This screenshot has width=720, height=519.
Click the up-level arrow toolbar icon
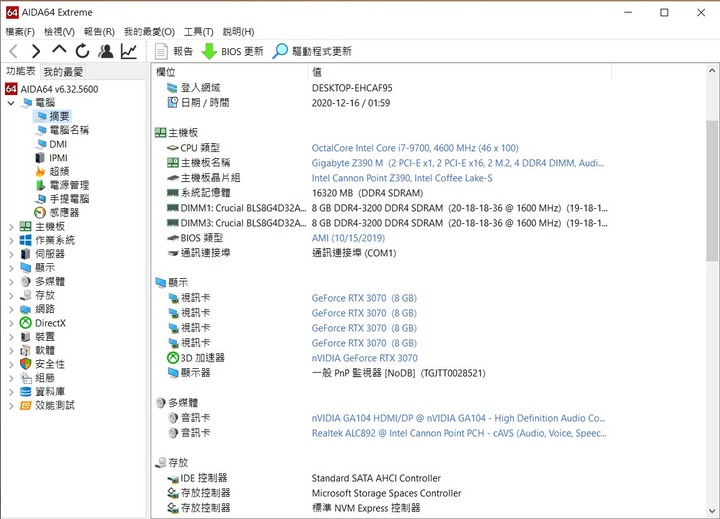(59, 50)
